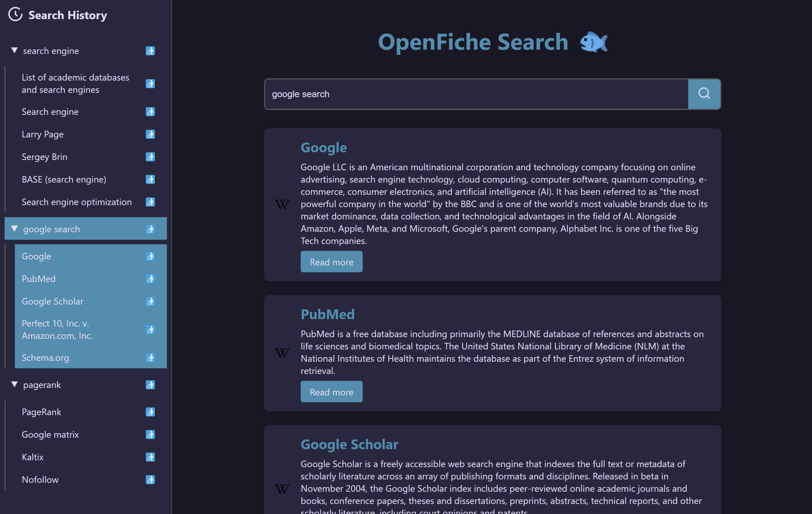Remove 'Google Scholar' history item via trash icon
Image resolution: width=812 pixels, height=514 pixels.
pos(150,301)
